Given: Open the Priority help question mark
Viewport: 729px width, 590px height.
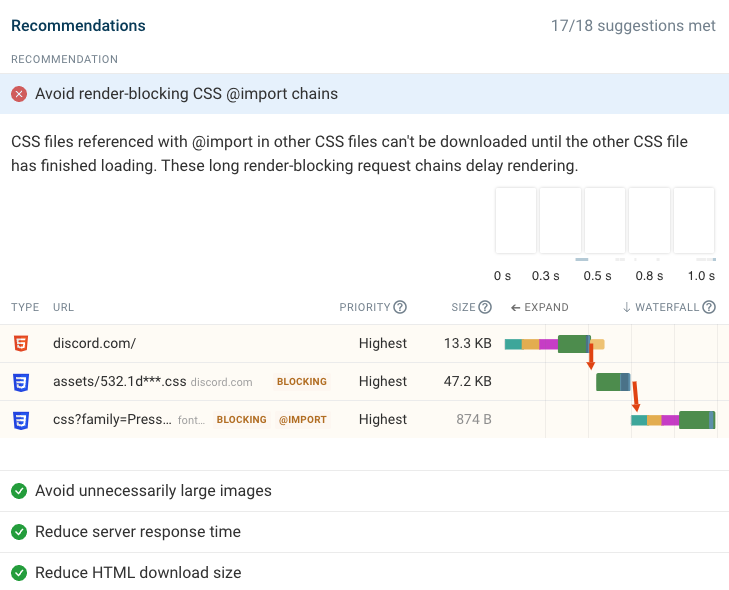Looking at the screenshot, I should [x=400, y=307].
